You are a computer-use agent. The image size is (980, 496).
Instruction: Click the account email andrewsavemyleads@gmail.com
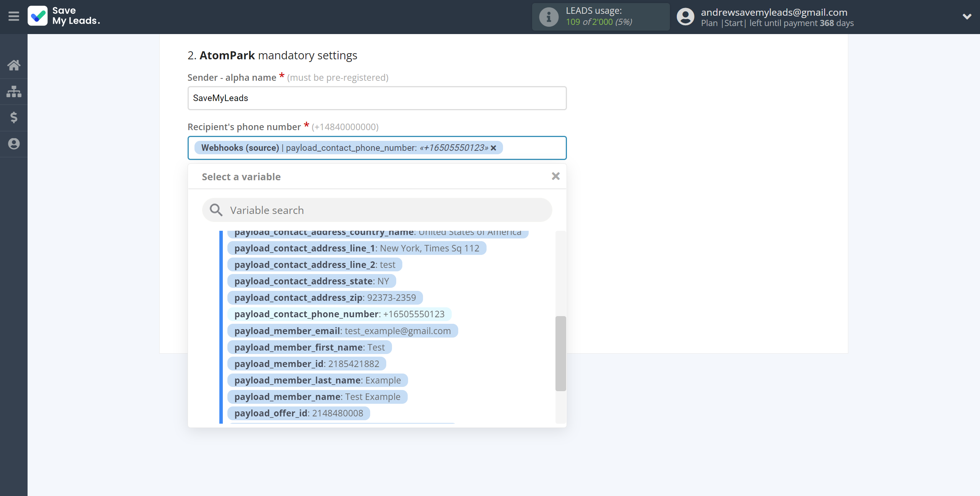coord(774,12)
